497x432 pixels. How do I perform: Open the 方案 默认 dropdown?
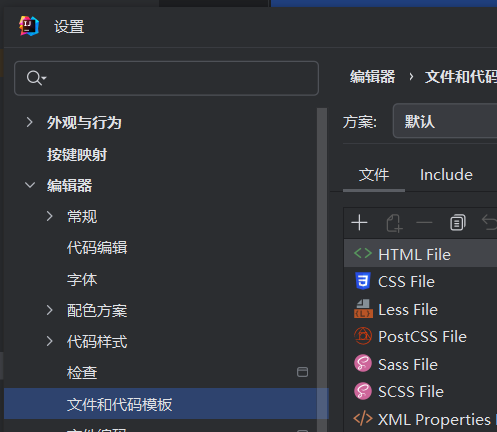445,121
